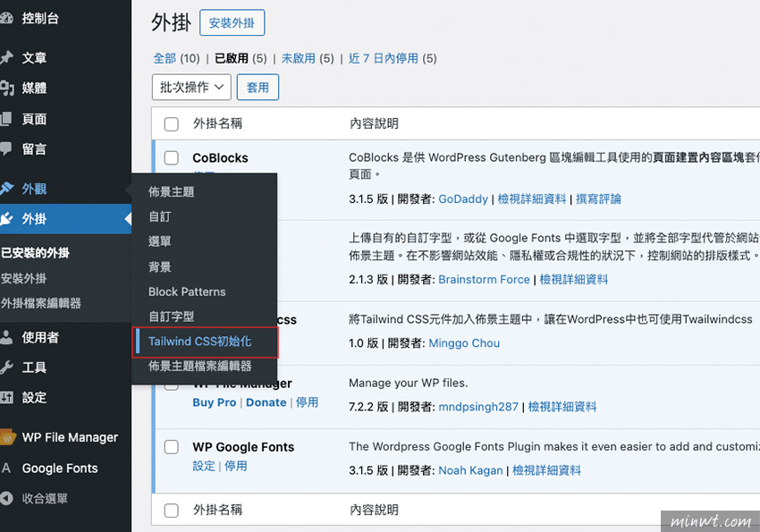Check the CoBlocks plugin checkbox
Screen dimensions: 760x532
(x=171, y=158)
